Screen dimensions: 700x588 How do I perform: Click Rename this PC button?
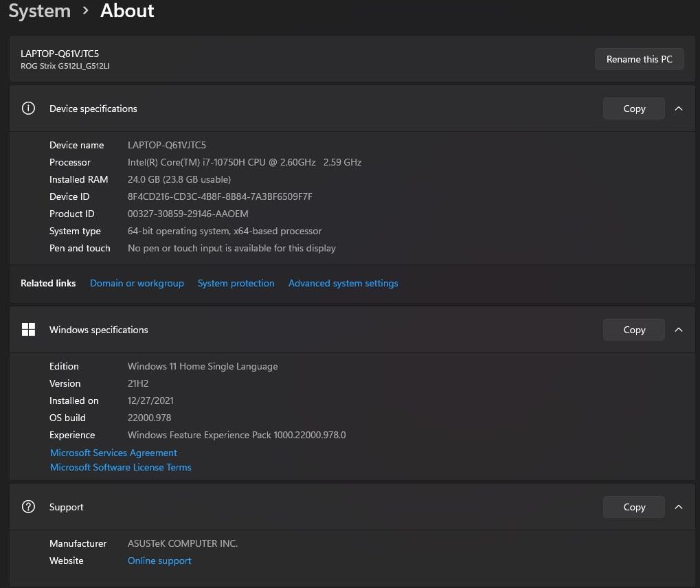639,59
